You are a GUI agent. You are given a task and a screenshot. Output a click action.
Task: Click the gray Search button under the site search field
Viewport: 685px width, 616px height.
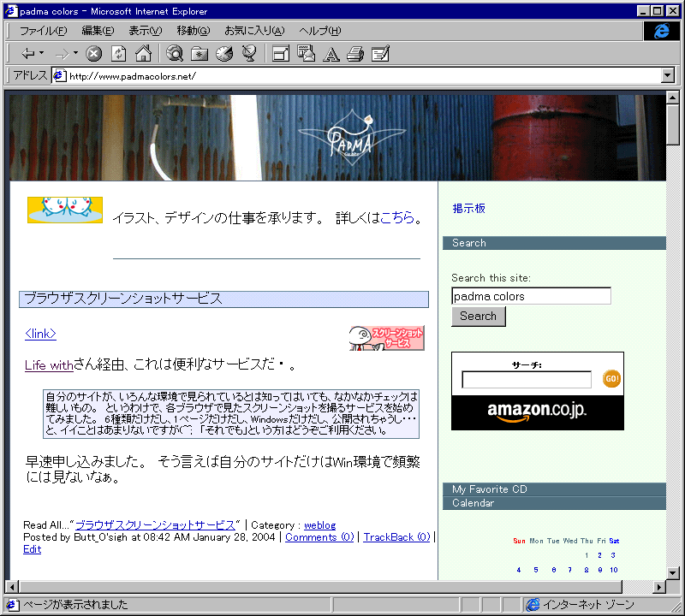(x=479, y=316)
